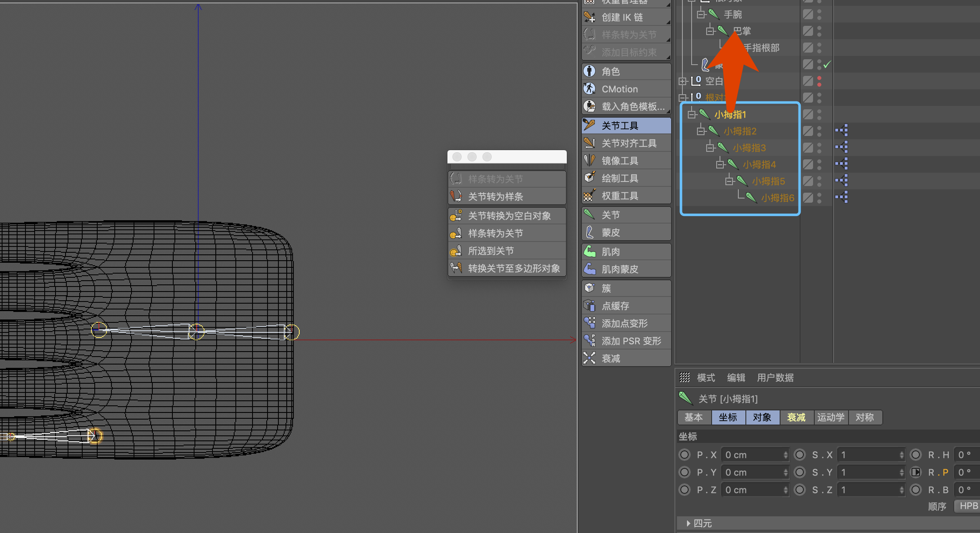The height and width of the screenshot is (533, 980).
Task: Open the 用户数据 (User Data) menu
Action: [775, 377]
